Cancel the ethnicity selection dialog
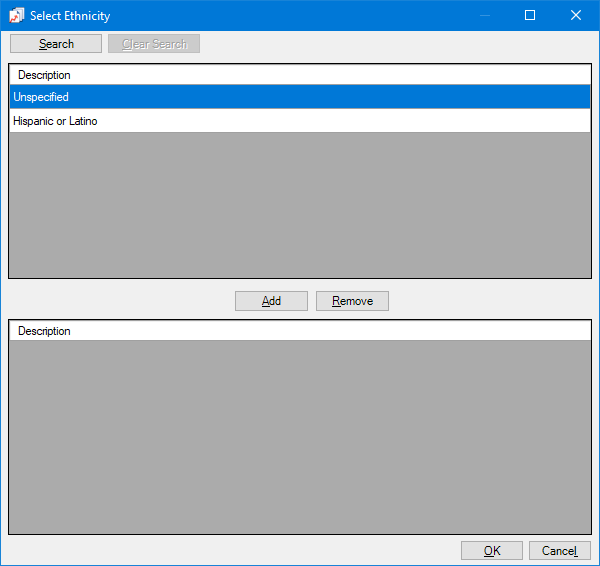The image size is (600, 566). tap(559, 551)
